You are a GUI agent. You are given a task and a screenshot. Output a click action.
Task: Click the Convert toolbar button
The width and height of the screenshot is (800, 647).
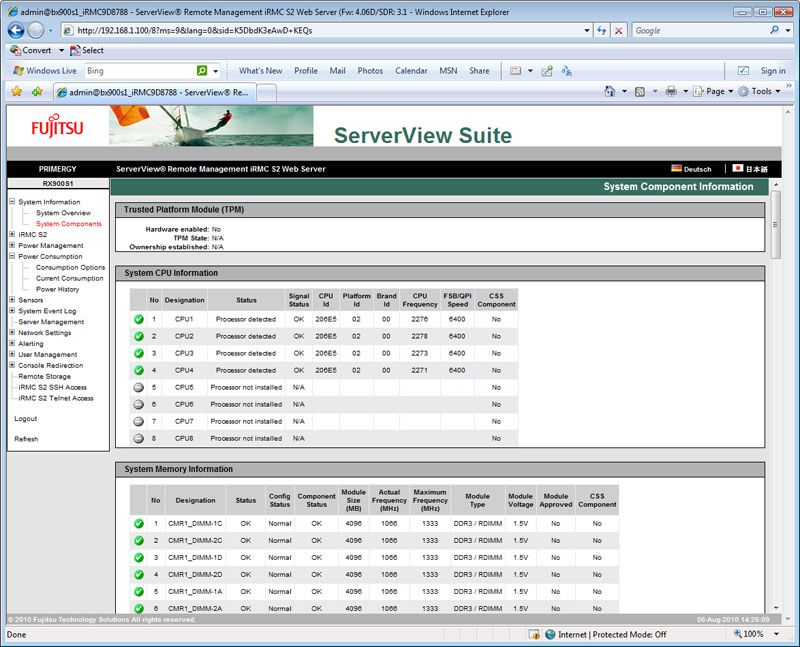(x=31, y=50)
